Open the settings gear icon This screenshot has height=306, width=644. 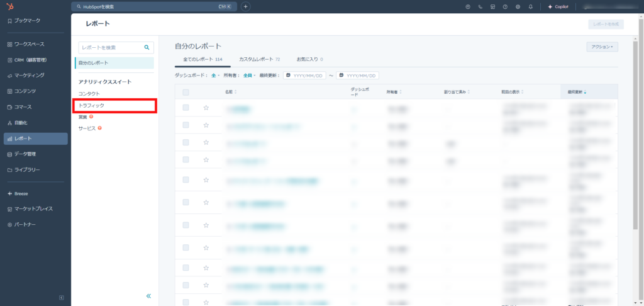pos(518,6)
